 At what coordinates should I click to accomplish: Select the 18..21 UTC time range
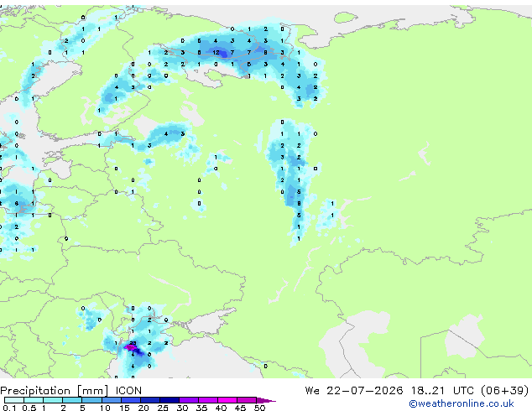(x=441, y=391)
